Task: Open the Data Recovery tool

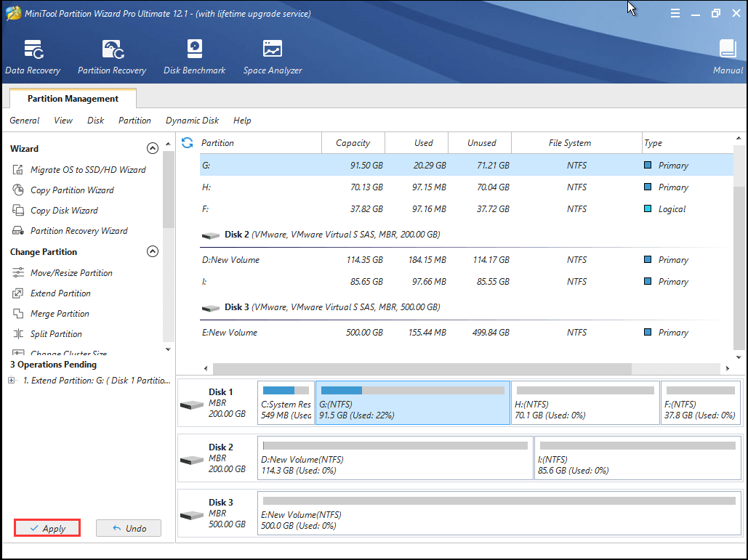Action: 33,57
